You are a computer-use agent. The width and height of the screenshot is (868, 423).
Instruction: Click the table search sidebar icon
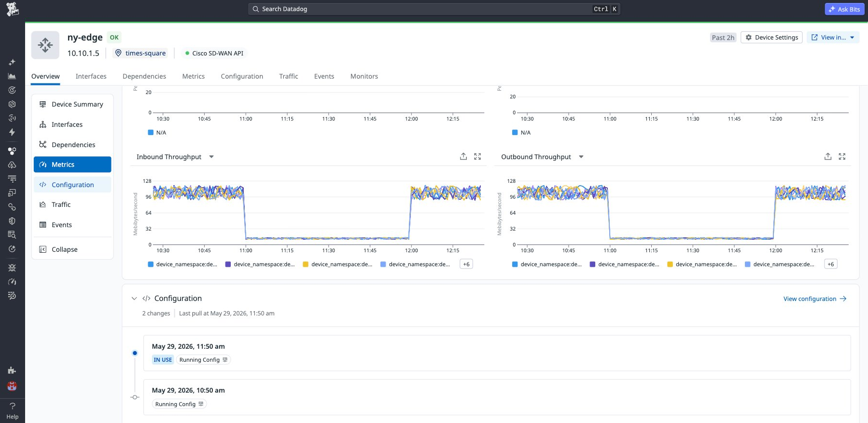click(12, 235)
